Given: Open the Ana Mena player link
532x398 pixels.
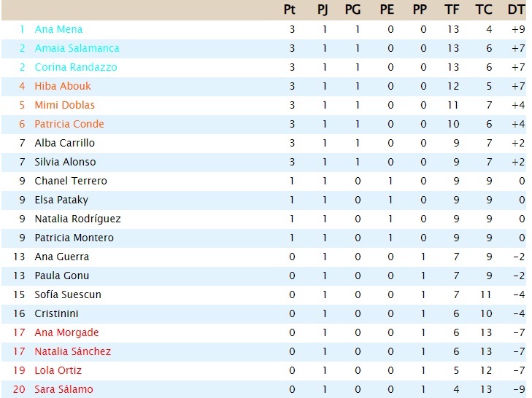Looking at the screenshot, I should tap(58, 29).
